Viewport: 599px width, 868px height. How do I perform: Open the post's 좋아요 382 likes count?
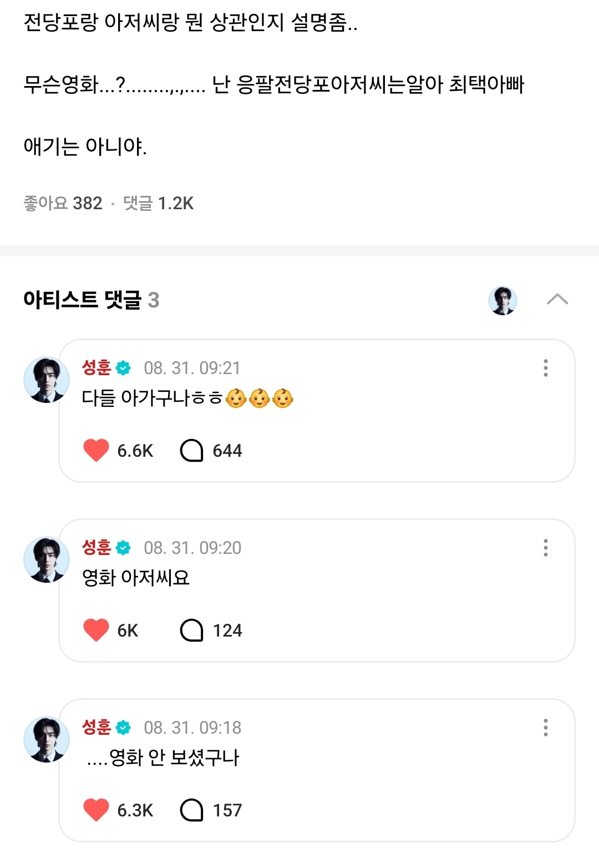coord(63,204)
